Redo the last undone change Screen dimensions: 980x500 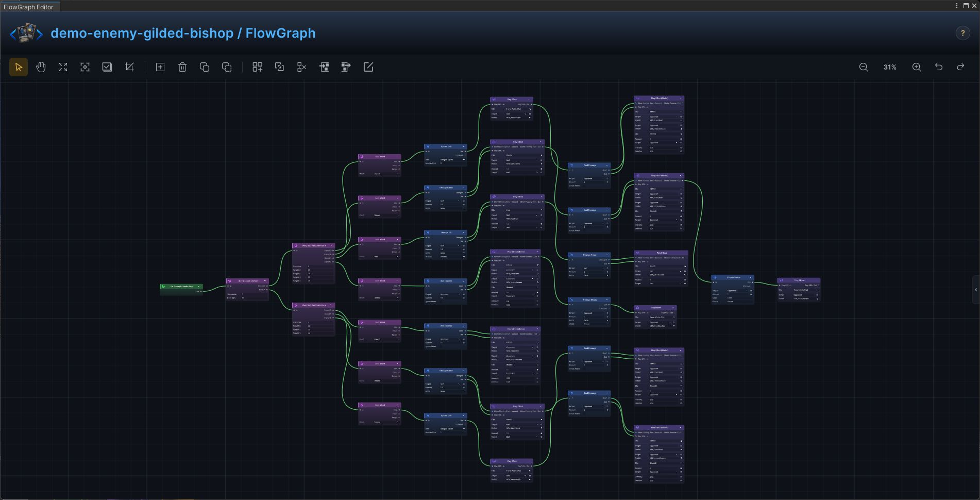960,67
